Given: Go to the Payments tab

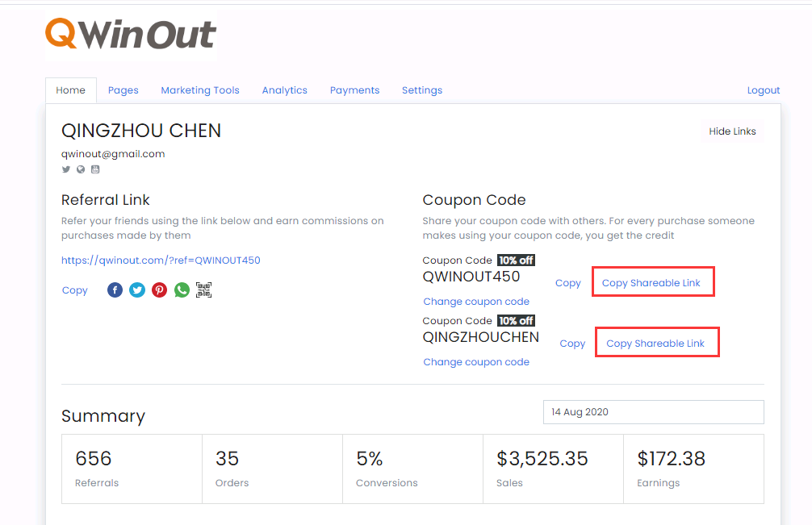Looking at the screenshot, I should (354, 90).
